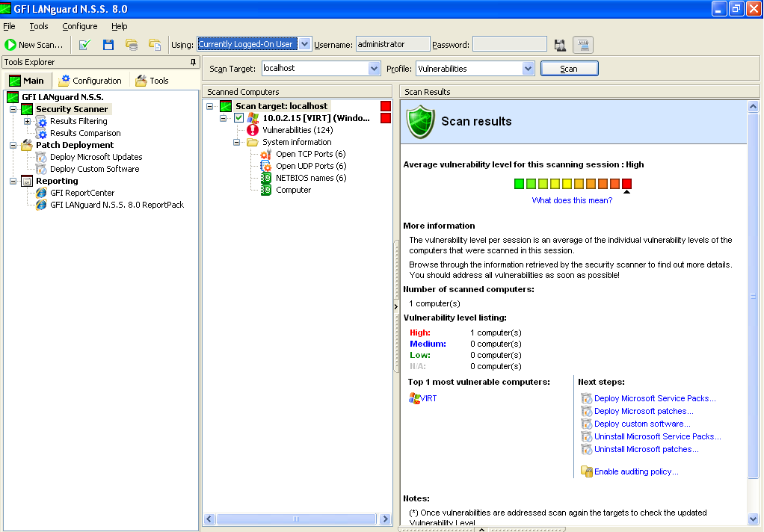This screenshot has width=764, height=532.
Task: Collapse the Patch Deployment node
Action: pos(13,145)
